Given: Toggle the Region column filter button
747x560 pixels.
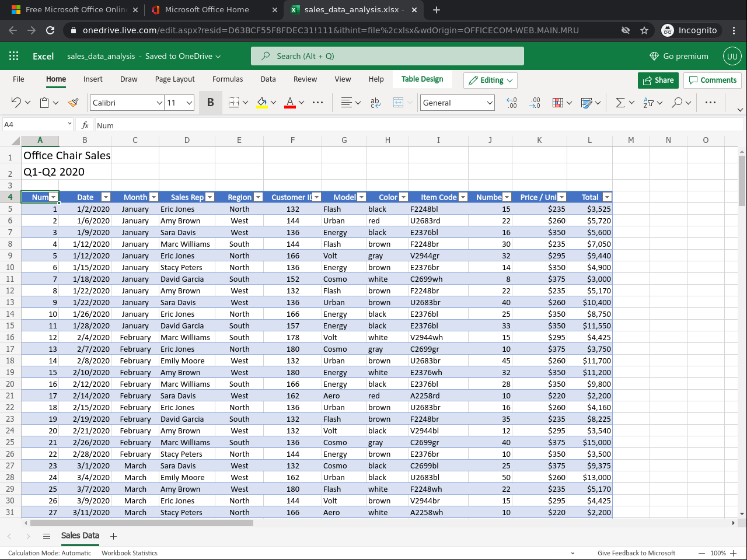Looking at the screenshot, I should click(x=258, y=197).
